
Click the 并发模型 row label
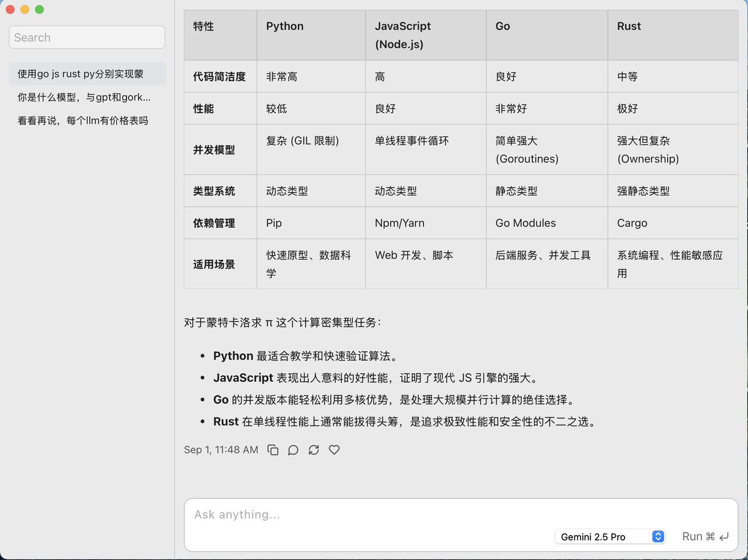point(221,150)
